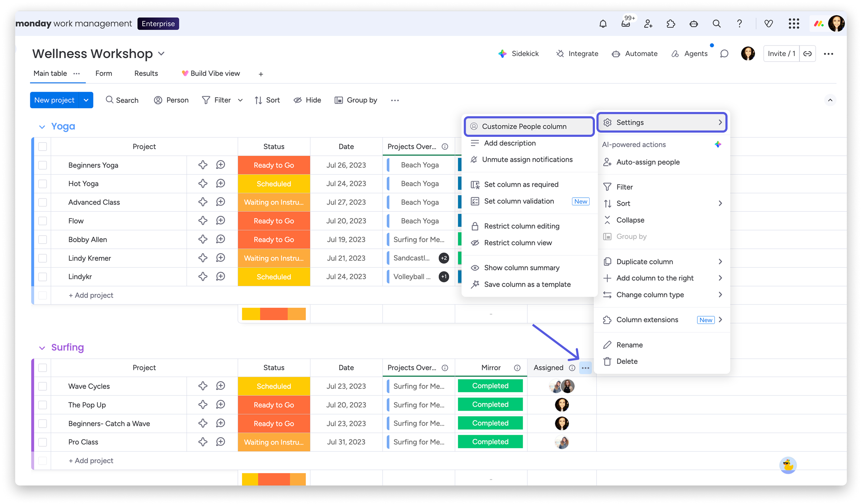Click Add project in the Yoga group
This screenshot has width=862, height=504.
[91, 295]
